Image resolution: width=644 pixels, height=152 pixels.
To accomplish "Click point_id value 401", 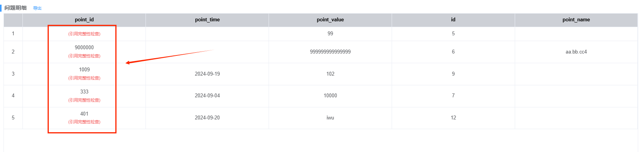I will pos(84,114).
